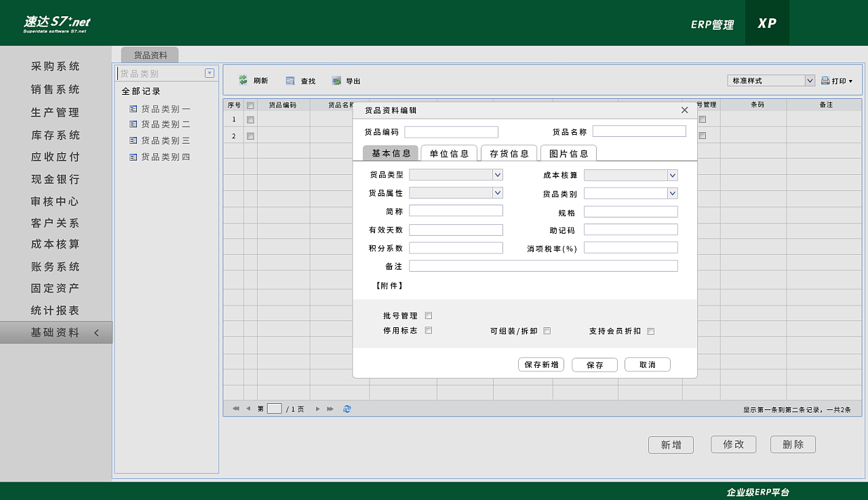The height and width of the screenshot is (500, 868).
Task: Click the print (打印) printer icon
Action: [825, 81]
